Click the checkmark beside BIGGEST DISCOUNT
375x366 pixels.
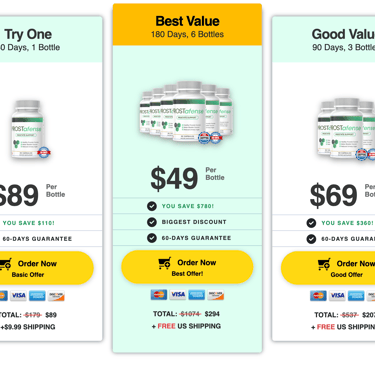[x=152, y=222]
